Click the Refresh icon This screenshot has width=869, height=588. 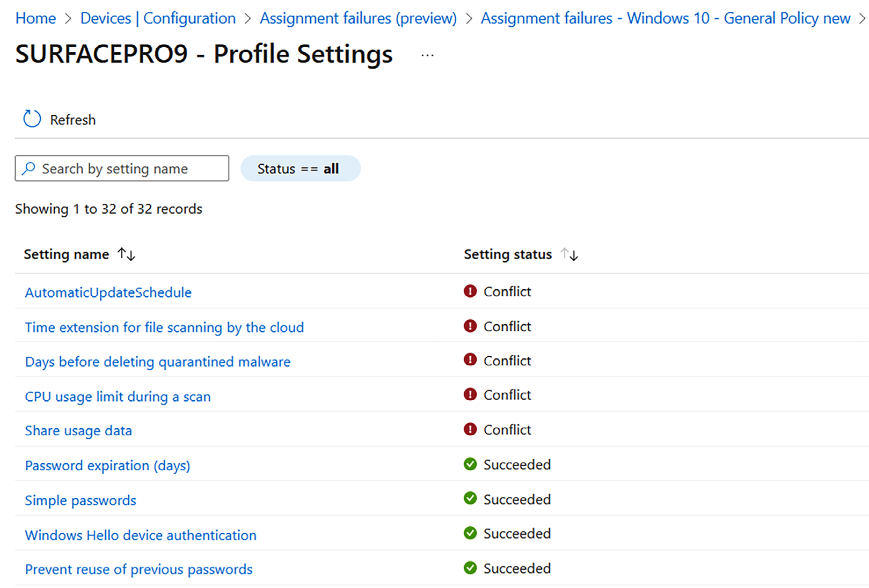(32, 119)
